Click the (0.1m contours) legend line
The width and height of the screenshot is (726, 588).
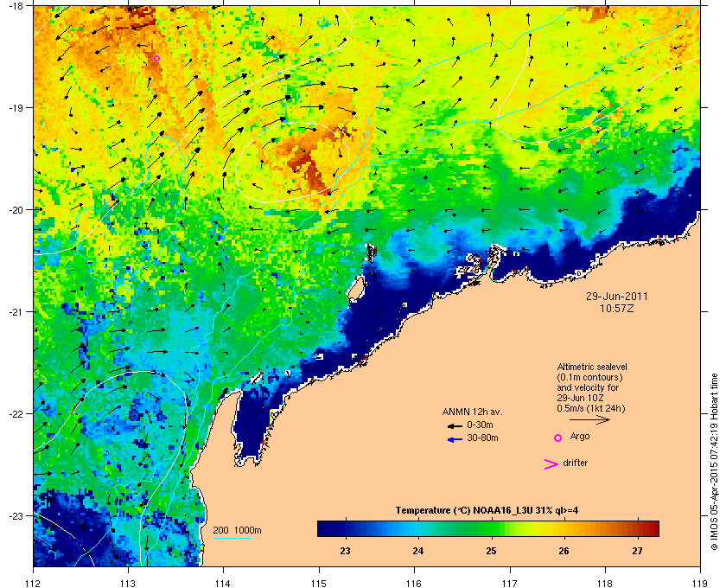pos(589,377)
